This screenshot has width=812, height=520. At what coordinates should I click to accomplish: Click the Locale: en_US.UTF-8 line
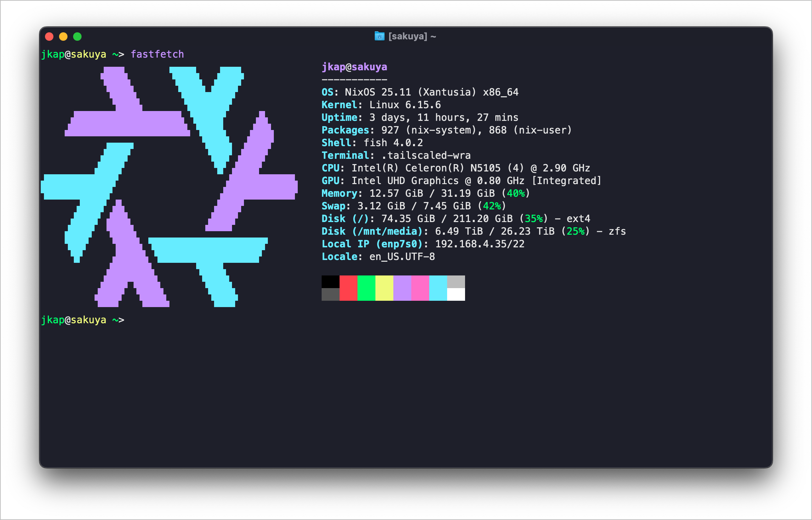pos(378,256)
